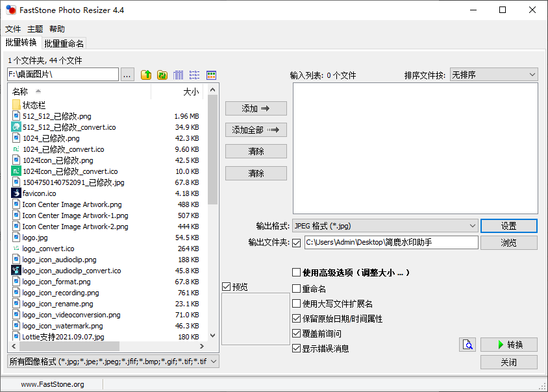Enable 使用高级选项 checkbox
The height and width of the screenshot is (392, 548).
[x=297, y=273]
